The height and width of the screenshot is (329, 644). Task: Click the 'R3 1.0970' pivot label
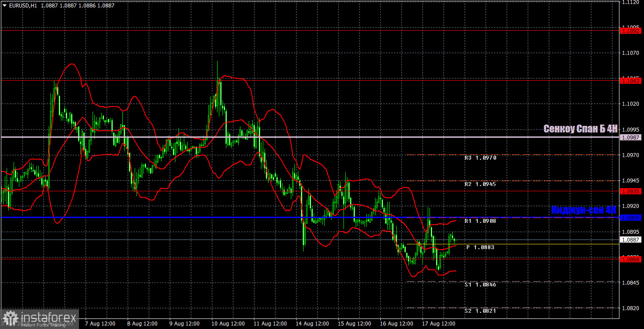pos(480,158)
